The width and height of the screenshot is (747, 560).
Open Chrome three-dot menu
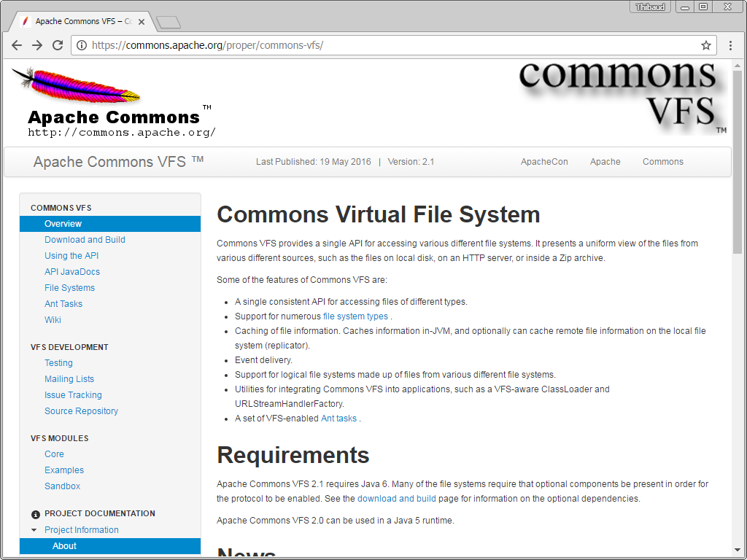coord(730,45)
